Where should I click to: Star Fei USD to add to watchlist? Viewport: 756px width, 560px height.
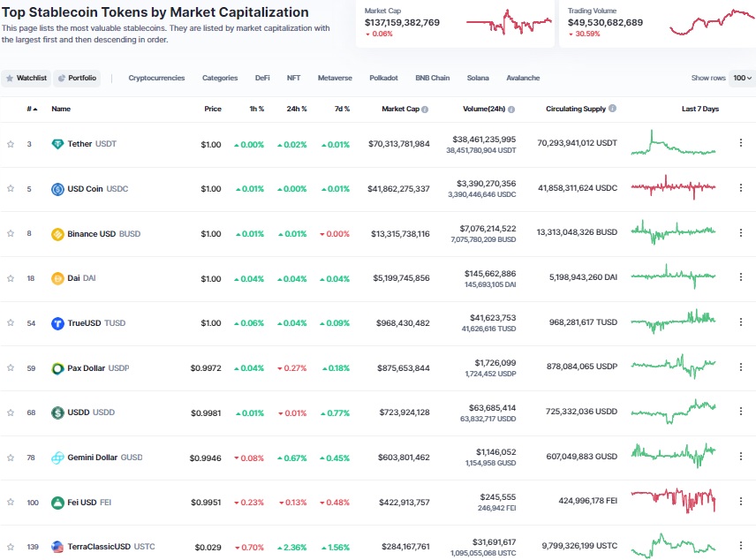(11, 502)
